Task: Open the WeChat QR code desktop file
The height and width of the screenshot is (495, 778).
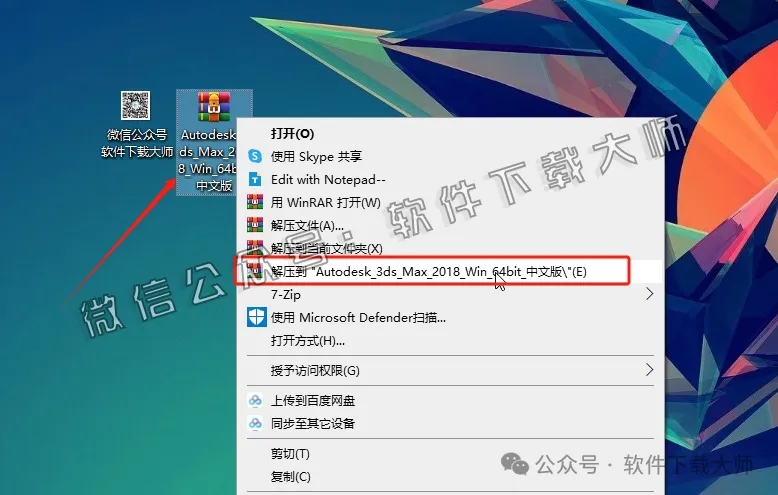Action: [x=135, y=105]
